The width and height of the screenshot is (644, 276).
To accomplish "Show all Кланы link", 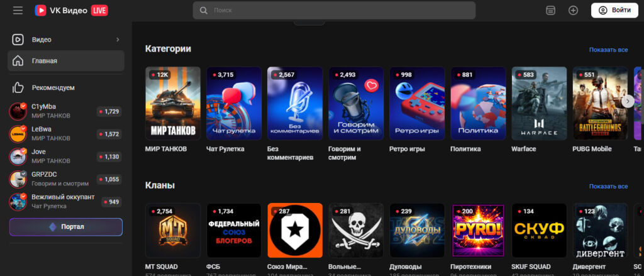I will (x=608, y=187).
